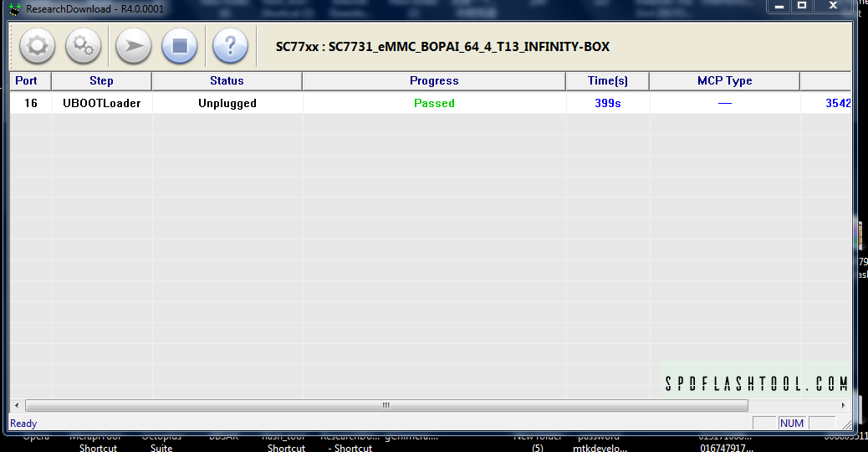Image resolution: width=868 pixels, height=452 pixels.
Task: Stop downloading with the square button
Action: [x=179, y=46]
